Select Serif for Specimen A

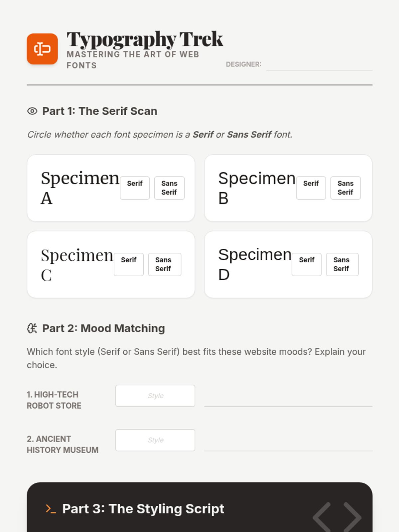(135, 188)
